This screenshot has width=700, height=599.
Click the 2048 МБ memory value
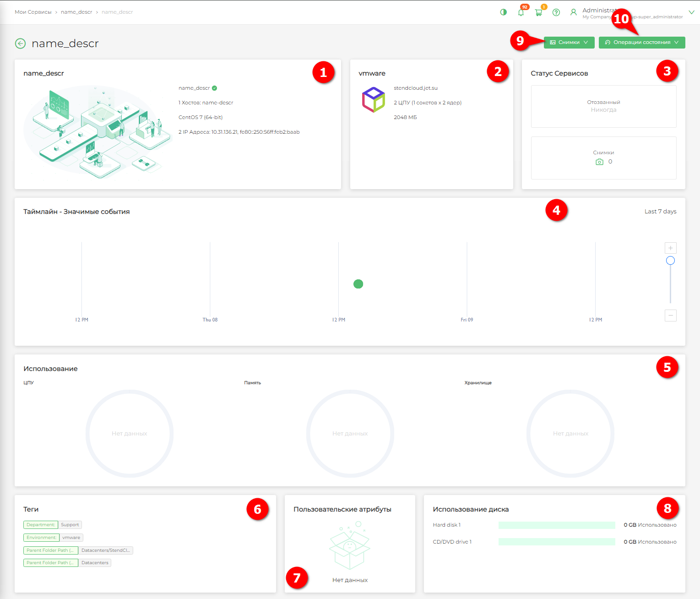405,117
